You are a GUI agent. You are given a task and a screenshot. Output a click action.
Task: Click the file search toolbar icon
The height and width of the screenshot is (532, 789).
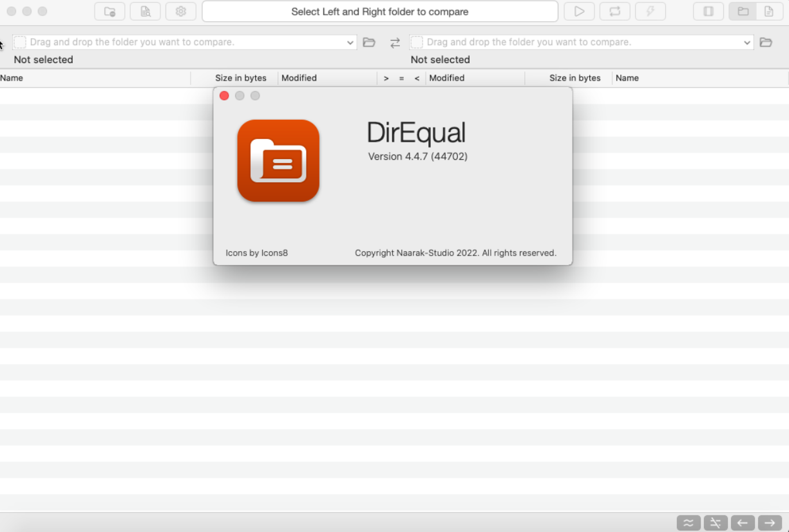[146, 12]
